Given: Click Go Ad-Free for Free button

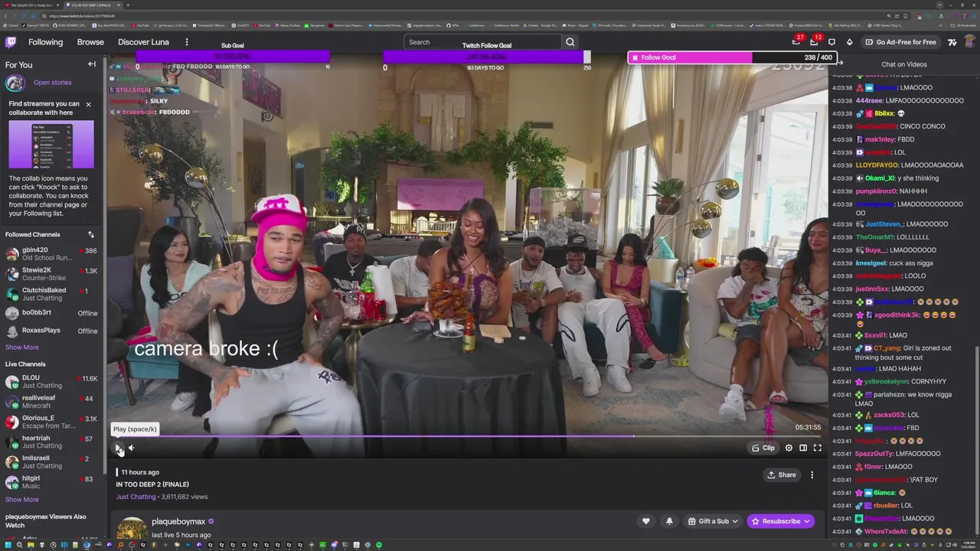Looking at the screenshot, I should (x=900, y=42).
